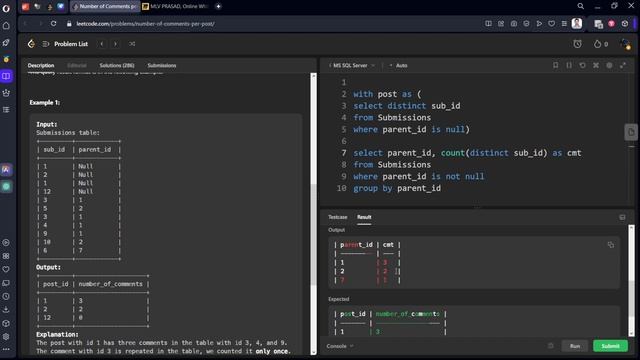Open Opera extensions cube icon
This screenshot has height=360, width=640.
624,24
